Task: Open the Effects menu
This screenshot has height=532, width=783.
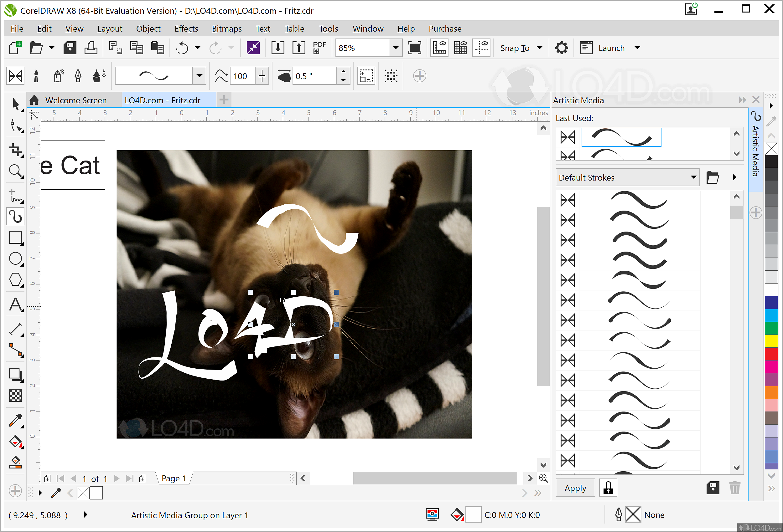Action: point(186,28)
